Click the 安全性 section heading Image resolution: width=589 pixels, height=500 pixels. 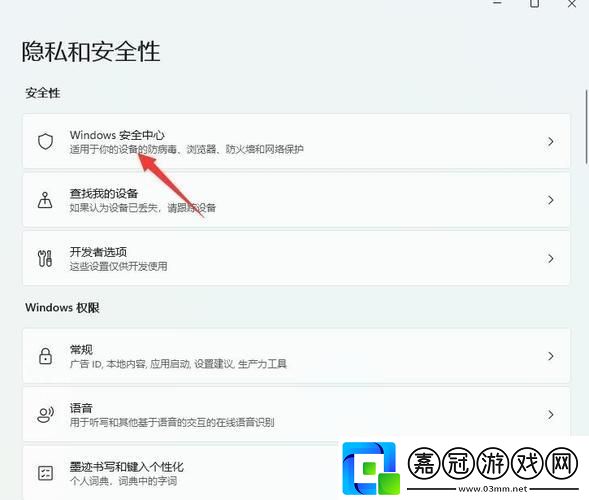(x=43, y=93)
